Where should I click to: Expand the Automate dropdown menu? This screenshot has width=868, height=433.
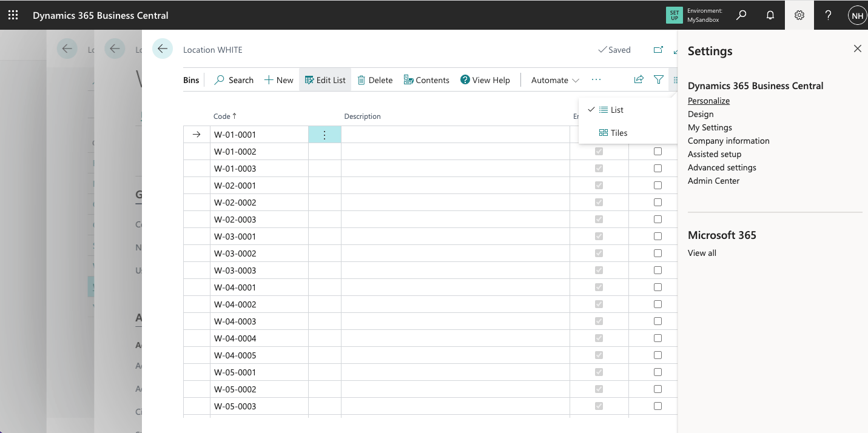point(555,80)
